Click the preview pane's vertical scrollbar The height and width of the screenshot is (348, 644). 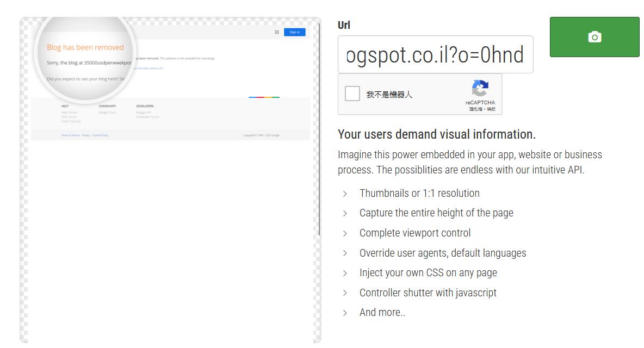(x=319, y=129)
